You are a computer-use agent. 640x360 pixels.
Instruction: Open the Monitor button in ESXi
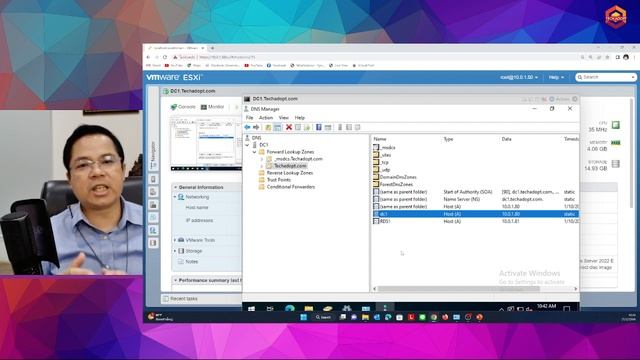(212, 107)
